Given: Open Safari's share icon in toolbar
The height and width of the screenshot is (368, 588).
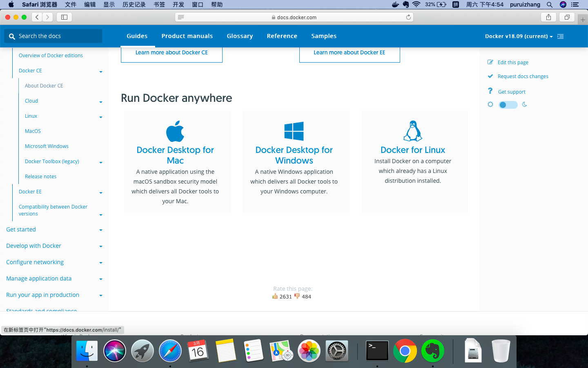Looking at the screenshot, I should [548, 17].
